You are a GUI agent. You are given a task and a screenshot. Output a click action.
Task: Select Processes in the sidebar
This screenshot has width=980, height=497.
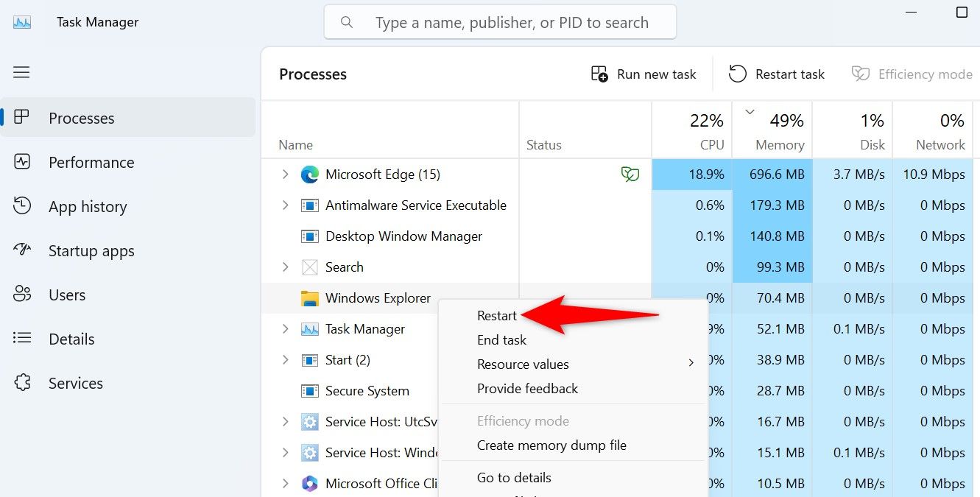[x=81, y=118]
